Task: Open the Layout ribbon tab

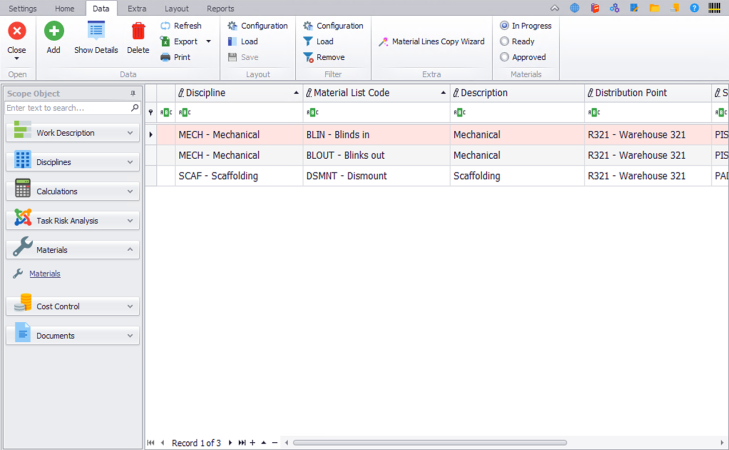Action: tap(176, 8)
